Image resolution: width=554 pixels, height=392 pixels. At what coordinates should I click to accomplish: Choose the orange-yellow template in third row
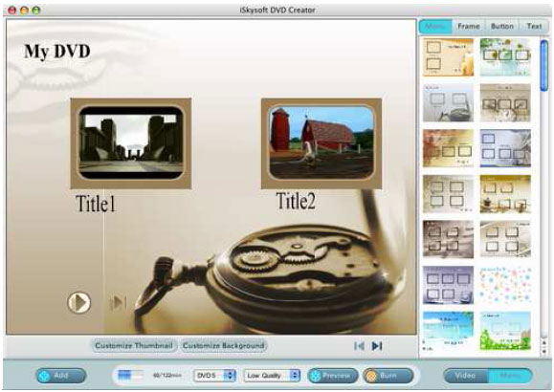click(449, 148)
